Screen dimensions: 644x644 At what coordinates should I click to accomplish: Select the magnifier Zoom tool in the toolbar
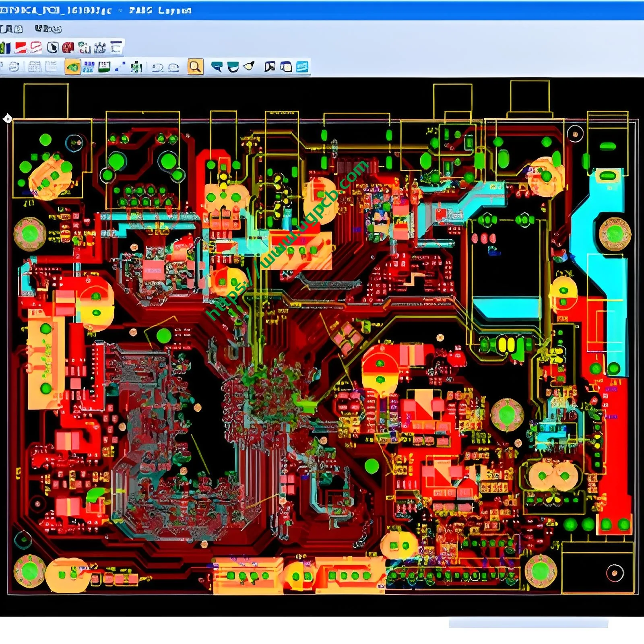click(195, 66)
